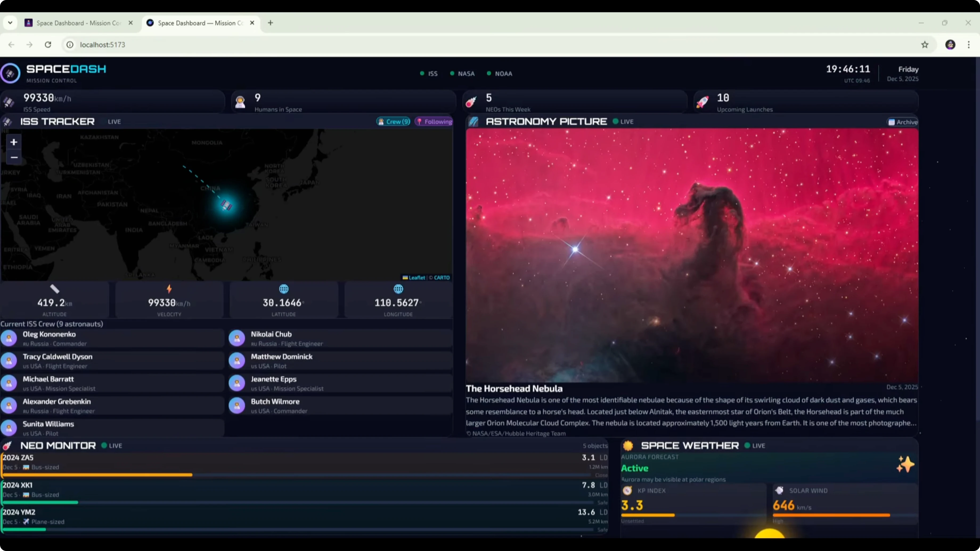
Task: Toggle the Following ISS tracking mode
Action: (x=434, y=122)
